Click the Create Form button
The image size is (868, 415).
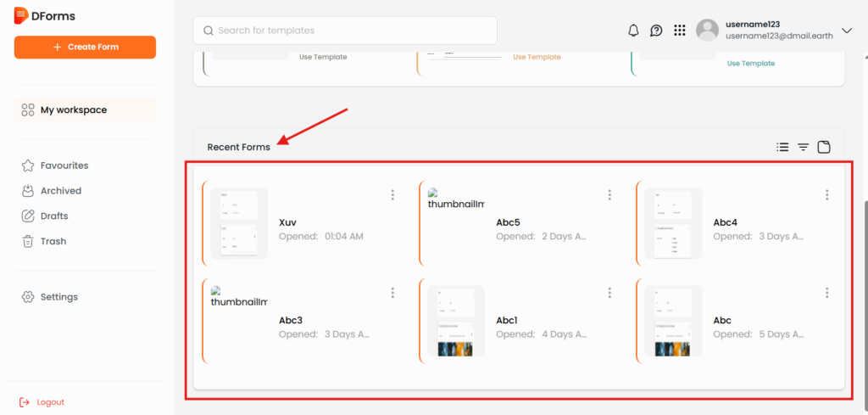85,47
